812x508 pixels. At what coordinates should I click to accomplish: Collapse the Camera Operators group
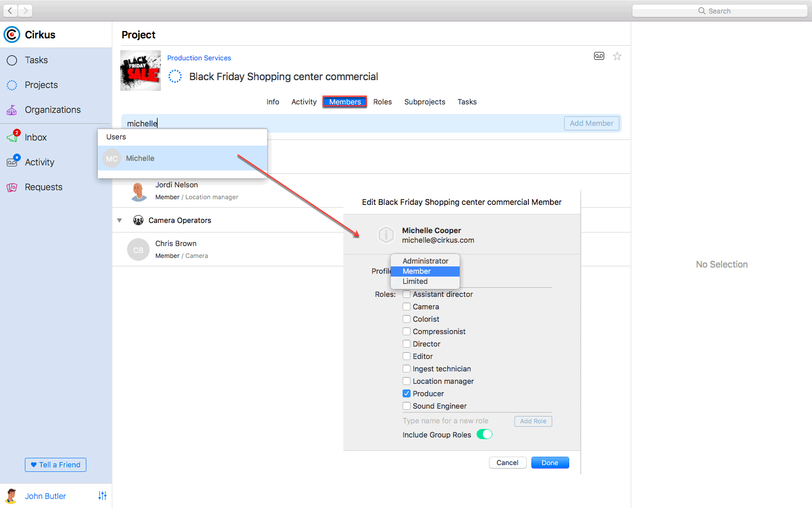119,220
